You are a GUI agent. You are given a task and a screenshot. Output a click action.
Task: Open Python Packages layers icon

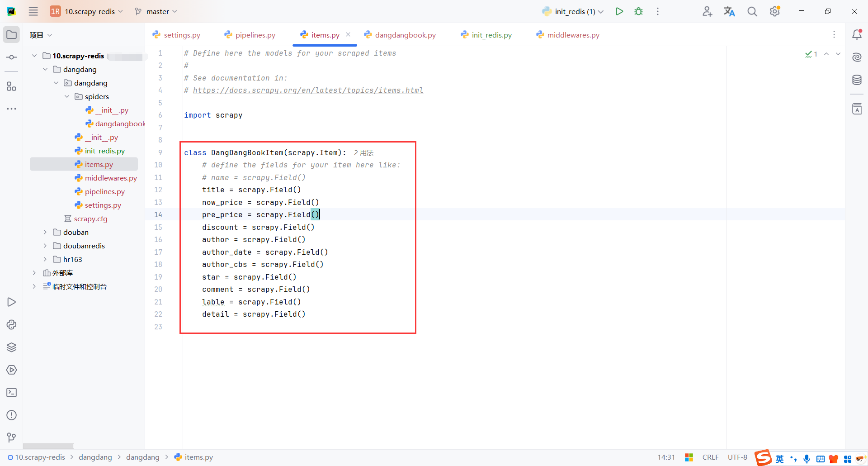pos(11,347)
